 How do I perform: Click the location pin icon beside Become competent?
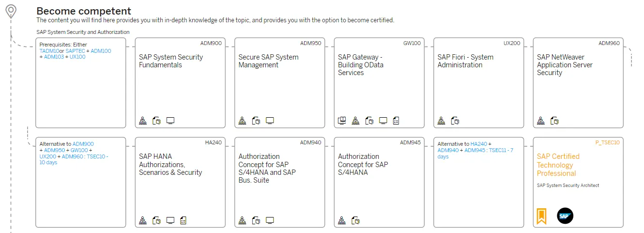click(x=11, y=12)
